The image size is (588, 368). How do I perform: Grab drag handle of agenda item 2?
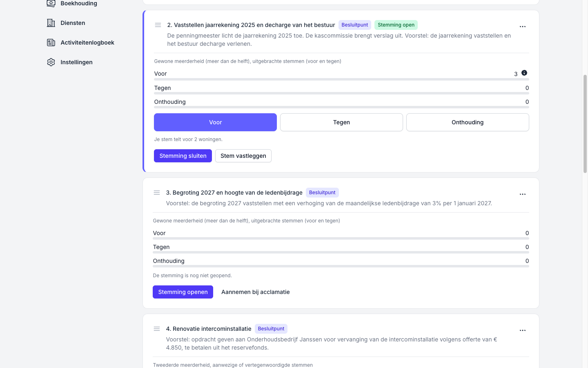158,25
